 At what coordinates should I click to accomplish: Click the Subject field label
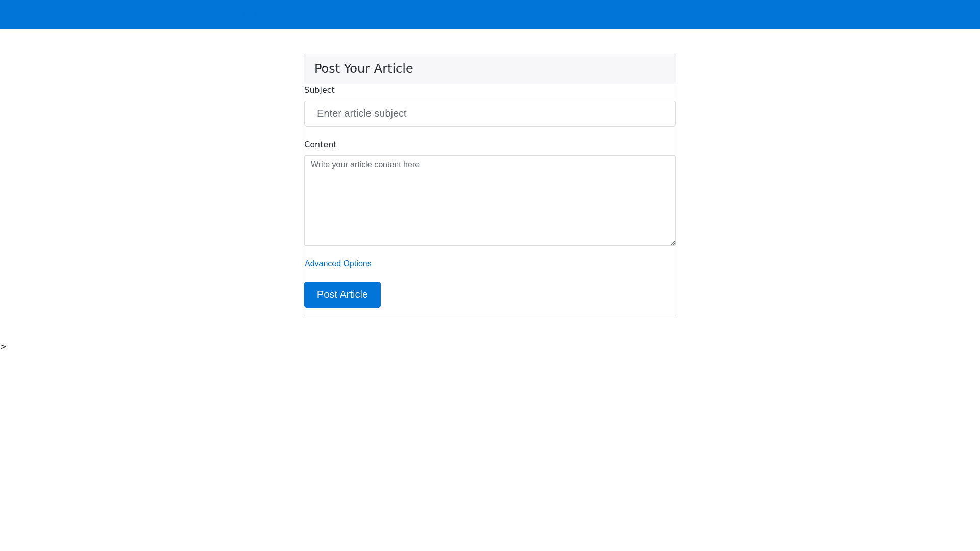click(319, 90)
